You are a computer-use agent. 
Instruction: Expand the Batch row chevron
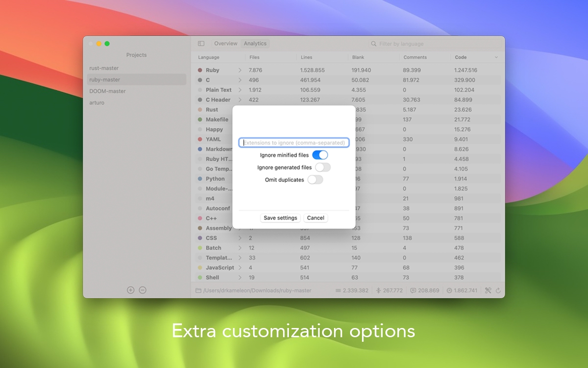240,248
